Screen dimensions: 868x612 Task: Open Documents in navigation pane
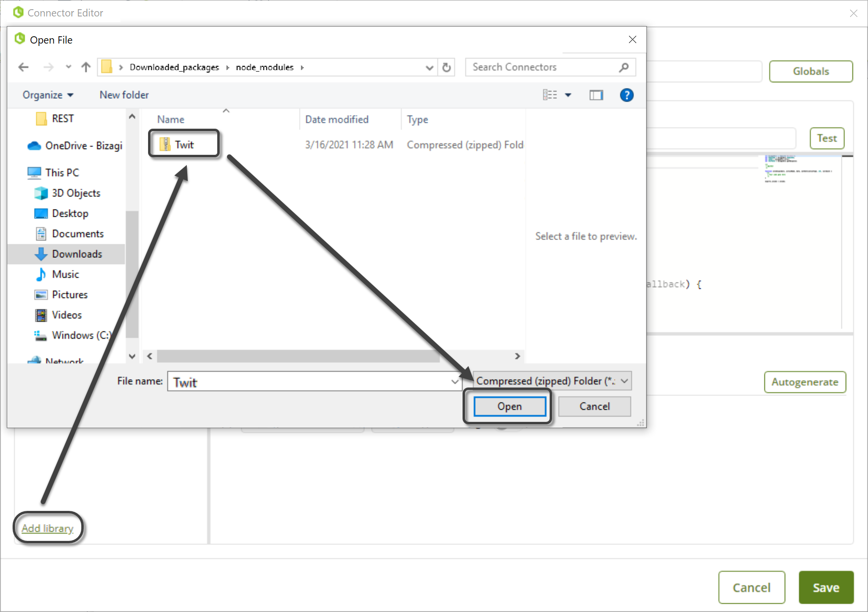pyautogui.click(x=70, y=234)
